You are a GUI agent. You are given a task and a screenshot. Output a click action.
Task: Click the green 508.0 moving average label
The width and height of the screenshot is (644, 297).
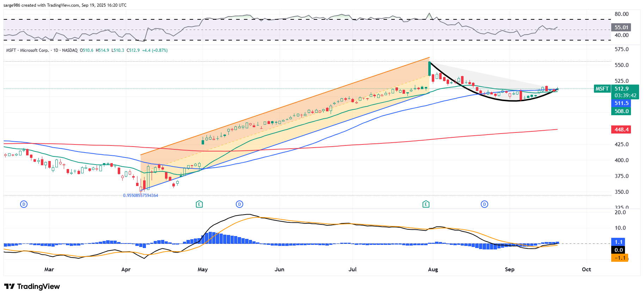(x=621, y=111)
